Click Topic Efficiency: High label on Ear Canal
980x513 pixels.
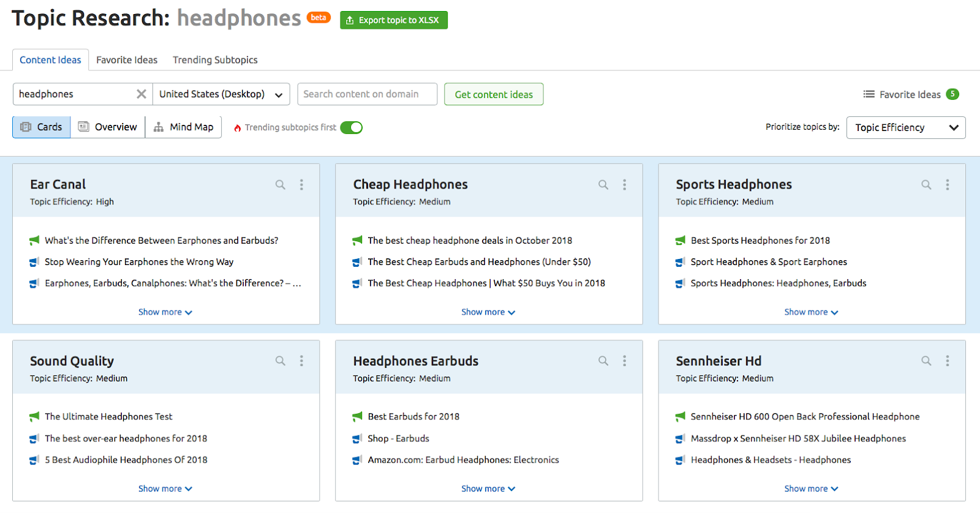(72, 202)
